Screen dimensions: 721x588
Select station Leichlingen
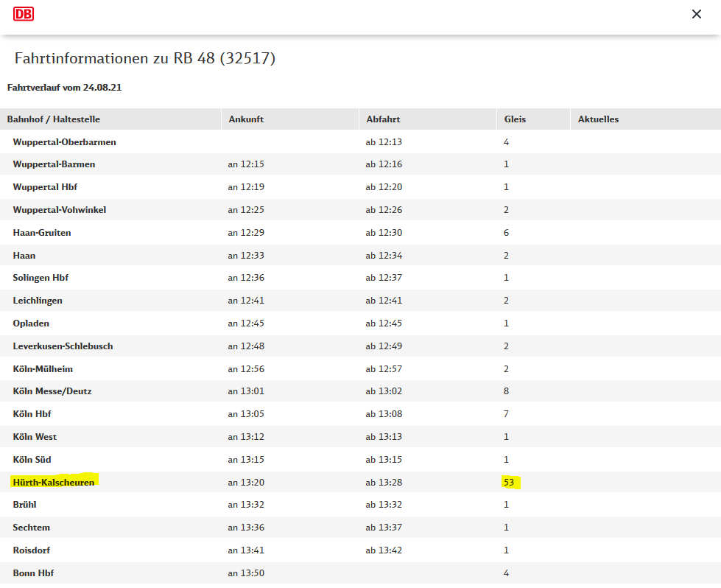click(x=38, y=301)
